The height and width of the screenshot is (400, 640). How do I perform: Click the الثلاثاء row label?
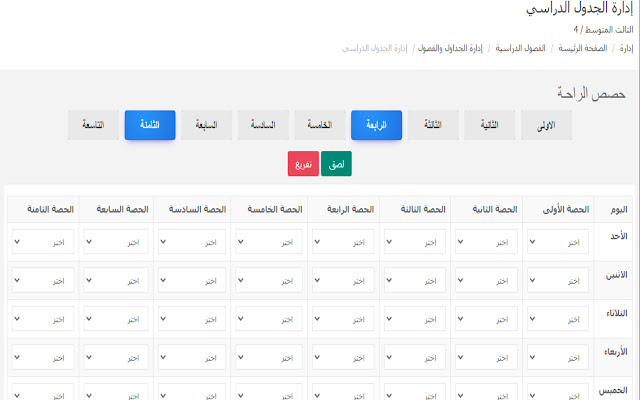point(617,313)
